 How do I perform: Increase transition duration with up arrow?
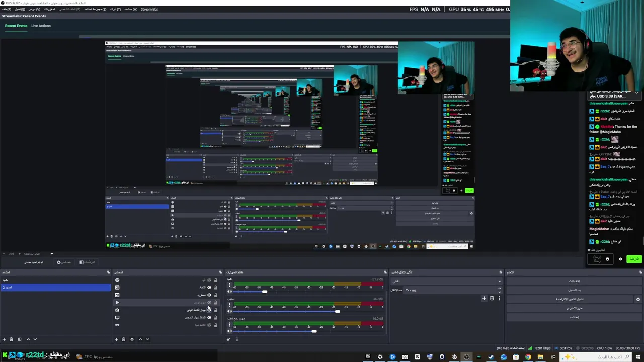click(x=499, y=288)
